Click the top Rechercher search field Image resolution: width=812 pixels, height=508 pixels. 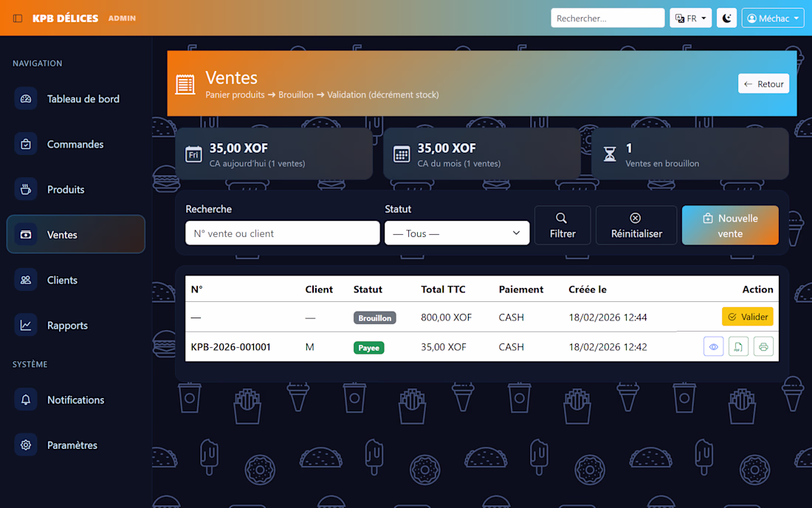[608, 18]
